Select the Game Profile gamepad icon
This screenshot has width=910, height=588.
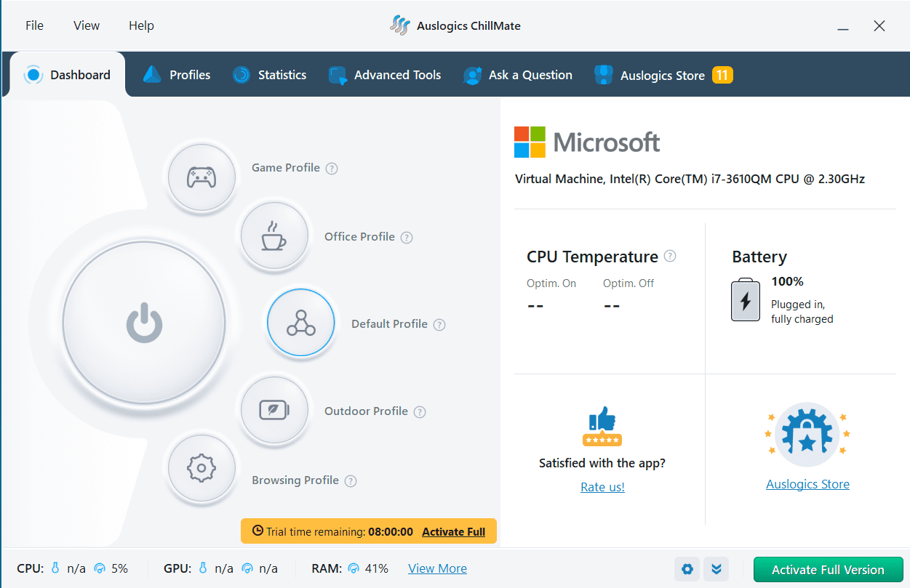pos(201,177)
